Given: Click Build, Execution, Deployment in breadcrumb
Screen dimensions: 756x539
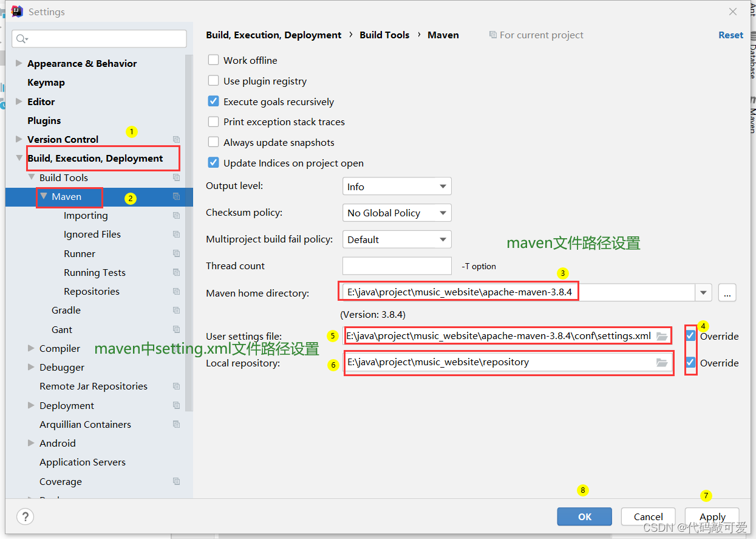Looking at the screenshot, I should (274, 35).
